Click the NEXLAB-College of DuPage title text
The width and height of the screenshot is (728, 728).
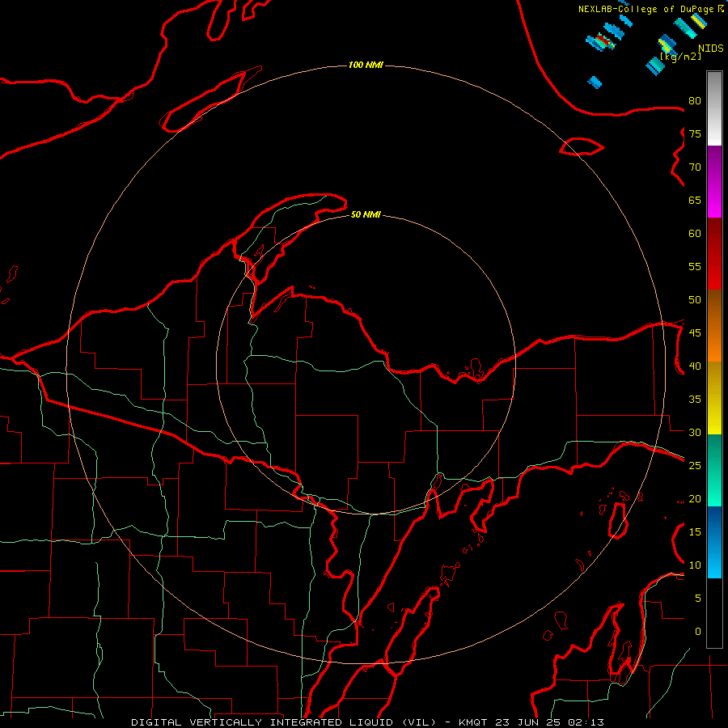point(647,9)
